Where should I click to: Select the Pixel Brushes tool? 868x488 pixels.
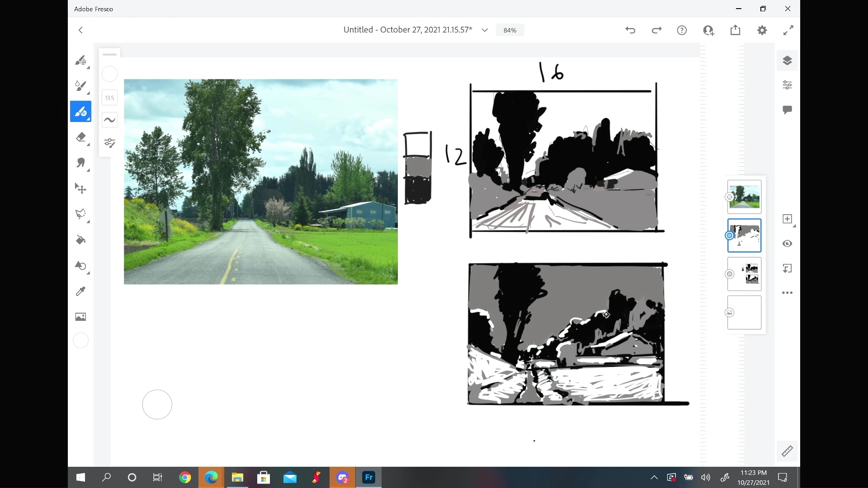(x=80, y=60)
